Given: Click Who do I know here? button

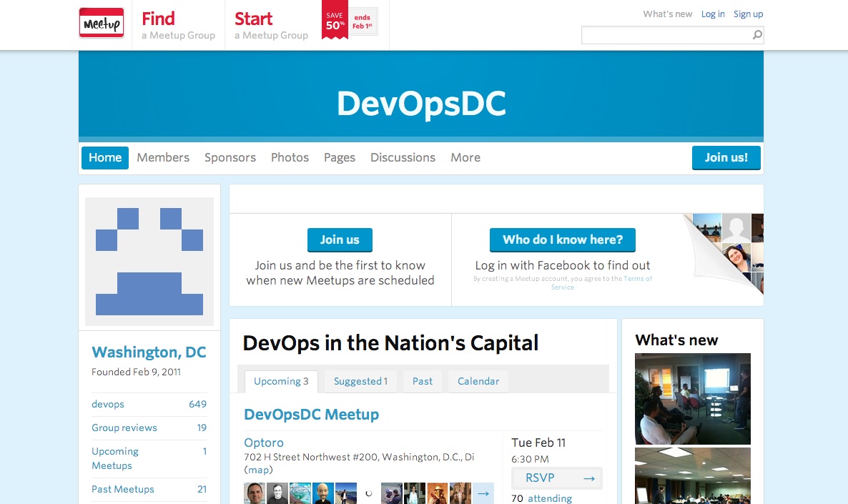Looking at the screenshot, I should coord(563,239).
